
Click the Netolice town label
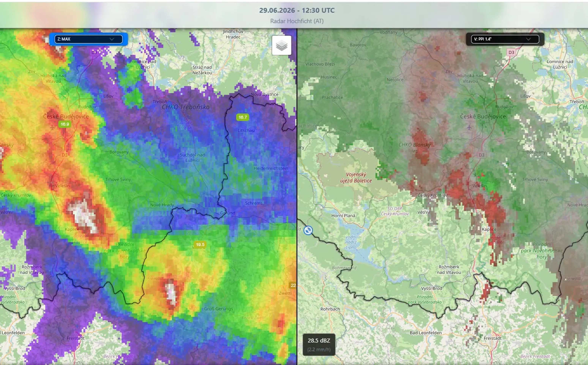(395, 80)
